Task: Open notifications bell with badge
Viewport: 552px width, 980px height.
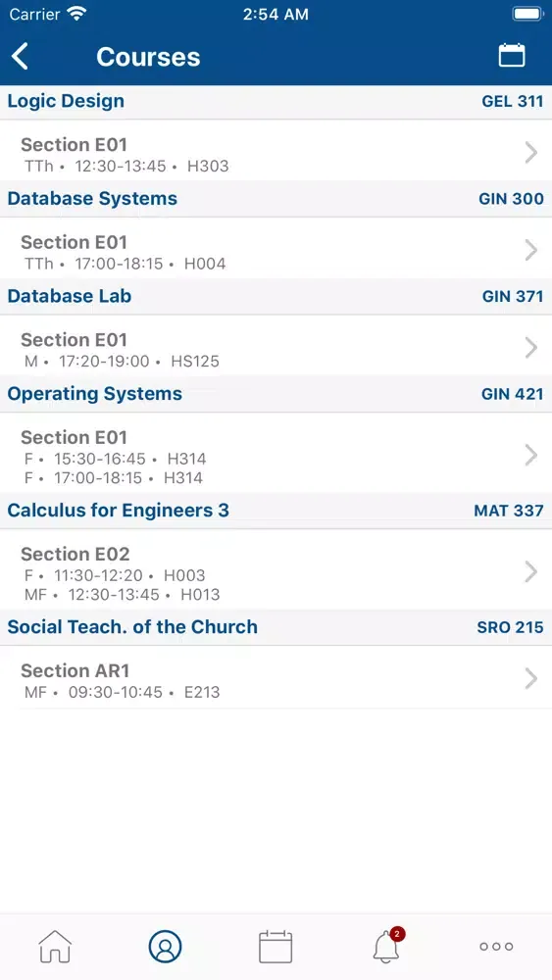Action: (x=387, y=946)
